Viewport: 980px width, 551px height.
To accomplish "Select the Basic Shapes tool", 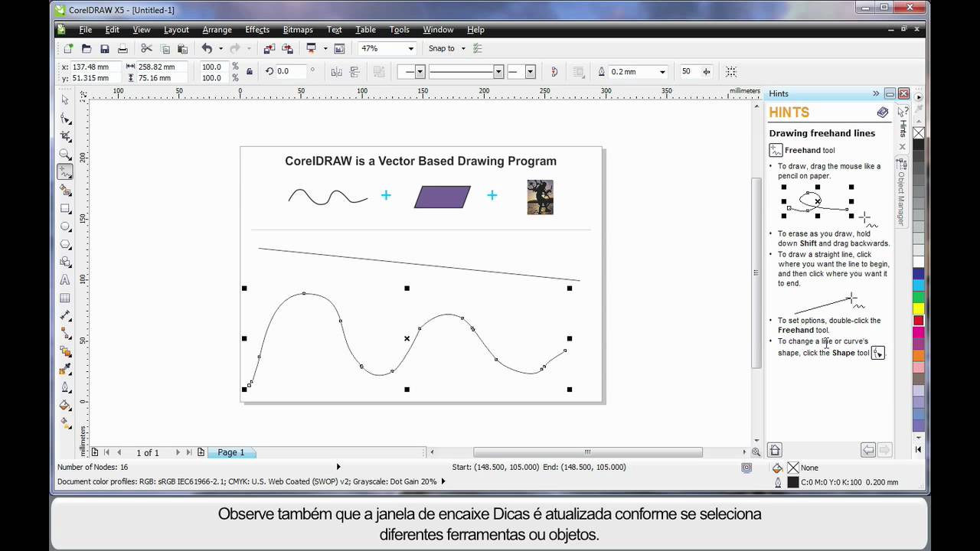I will point(65,262).
